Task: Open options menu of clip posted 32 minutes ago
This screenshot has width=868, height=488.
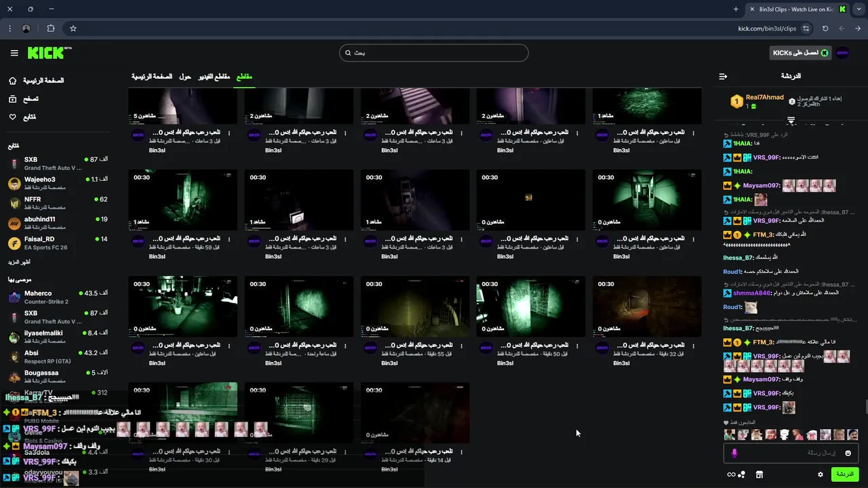Action: [x=693, y=346]
